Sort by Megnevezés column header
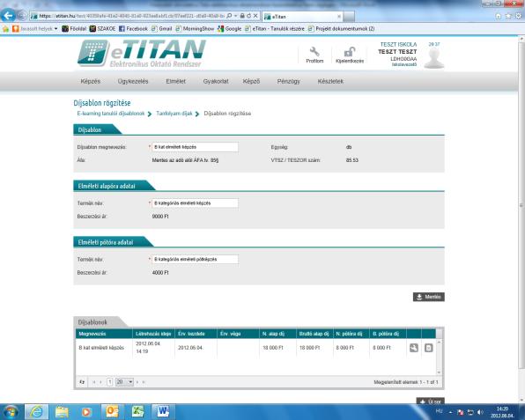 (104, 334)
